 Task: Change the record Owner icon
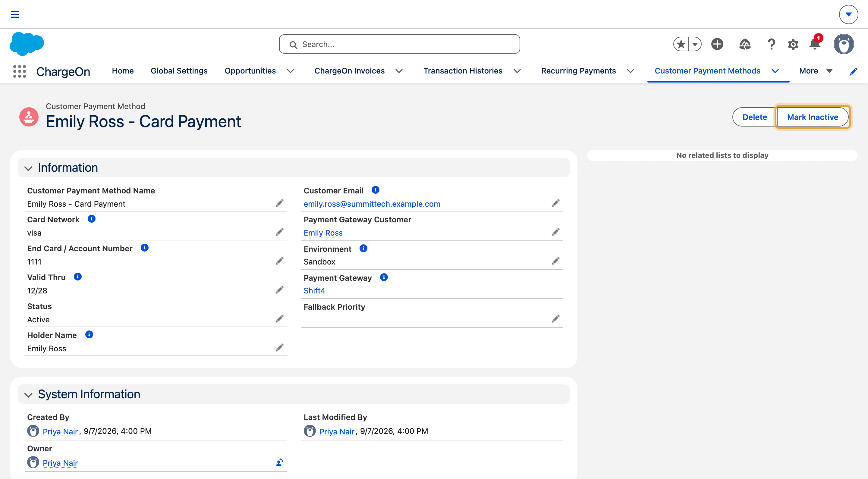[x=279, y=462]
